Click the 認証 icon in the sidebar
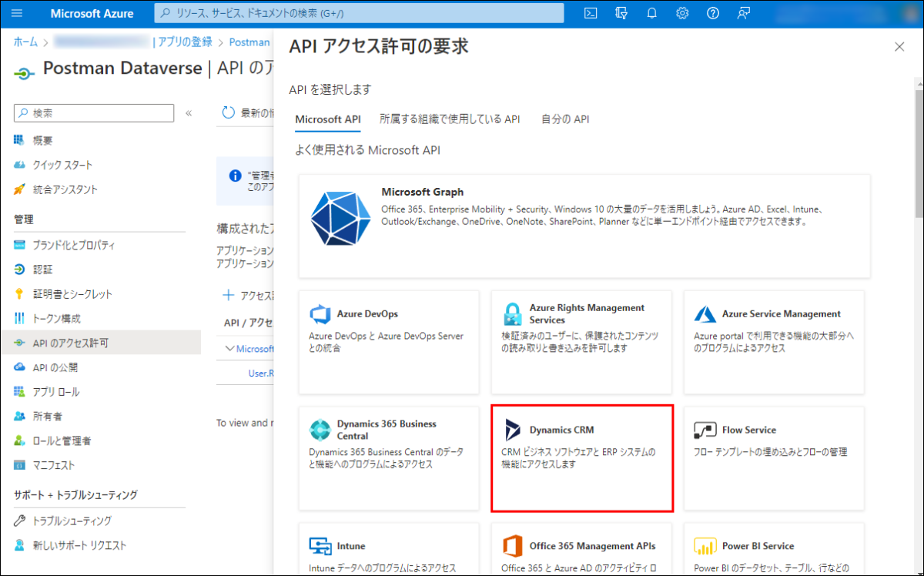The width and height of the screenshot is (924, 576). [20, 270]
